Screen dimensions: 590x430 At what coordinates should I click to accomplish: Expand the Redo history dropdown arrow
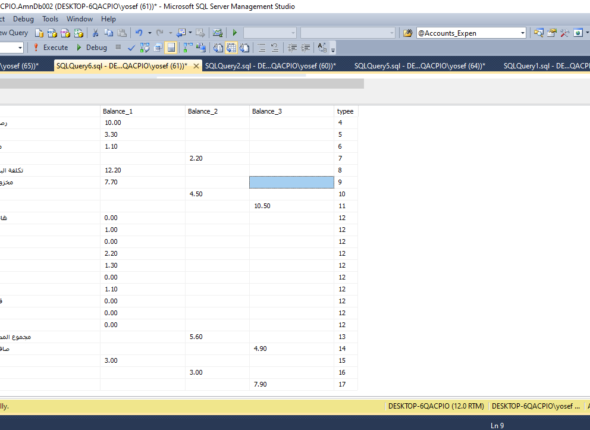pos(170,33)
